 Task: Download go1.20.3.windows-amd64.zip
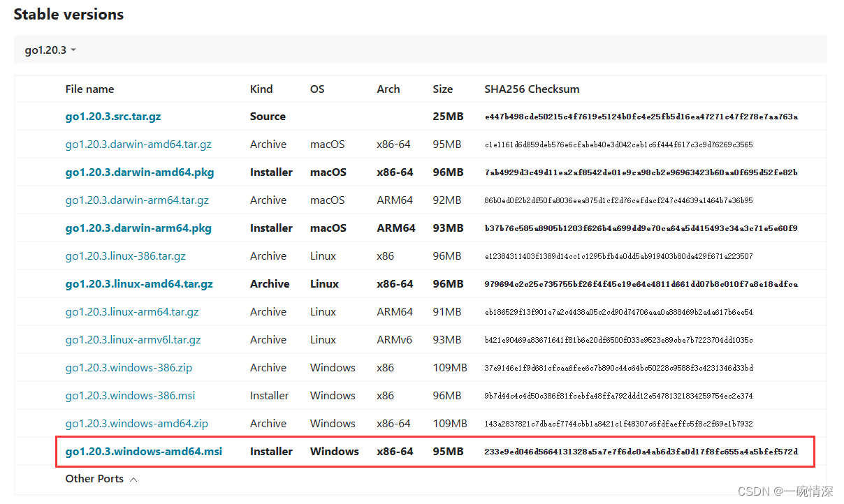coord(136,424)
